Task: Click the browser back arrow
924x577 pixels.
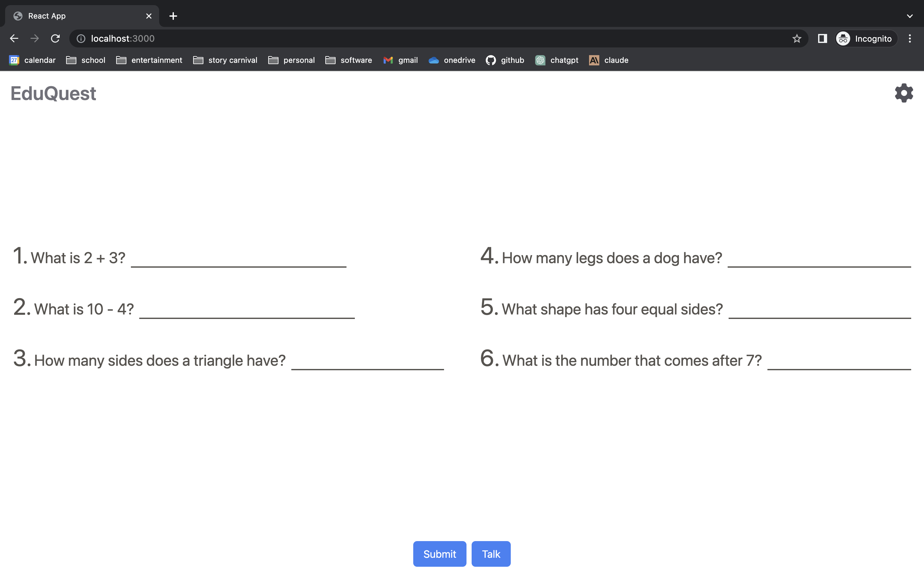Action: pos(14,38)
